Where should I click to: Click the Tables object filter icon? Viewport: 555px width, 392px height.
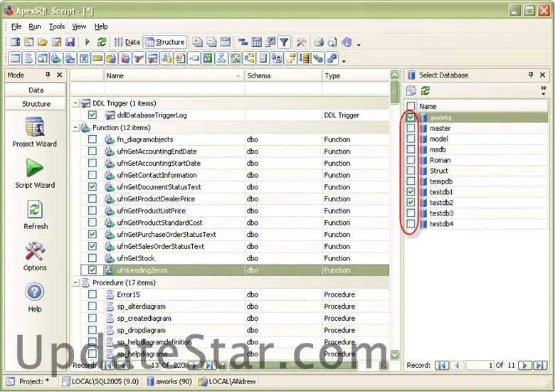(x=15, y=58)
